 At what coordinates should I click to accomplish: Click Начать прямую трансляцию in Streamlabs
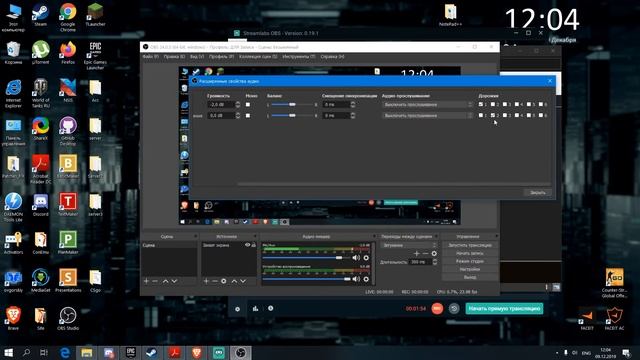point(504,309)
